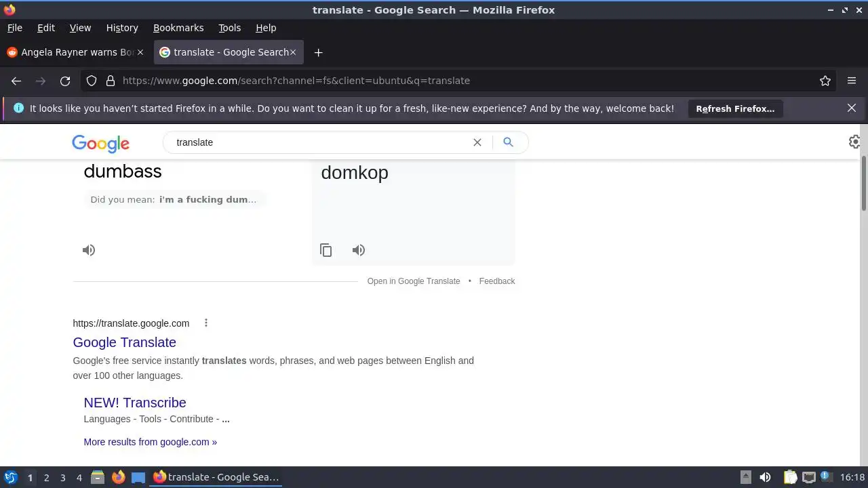Open network status tray icon
The height and width of the screenshot is (488, 868).
pyautogui.click(x=808, y=477)
